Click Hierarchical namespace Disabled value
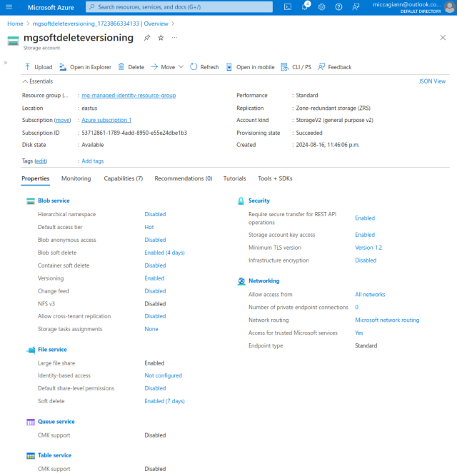 [x=155, y=214]
